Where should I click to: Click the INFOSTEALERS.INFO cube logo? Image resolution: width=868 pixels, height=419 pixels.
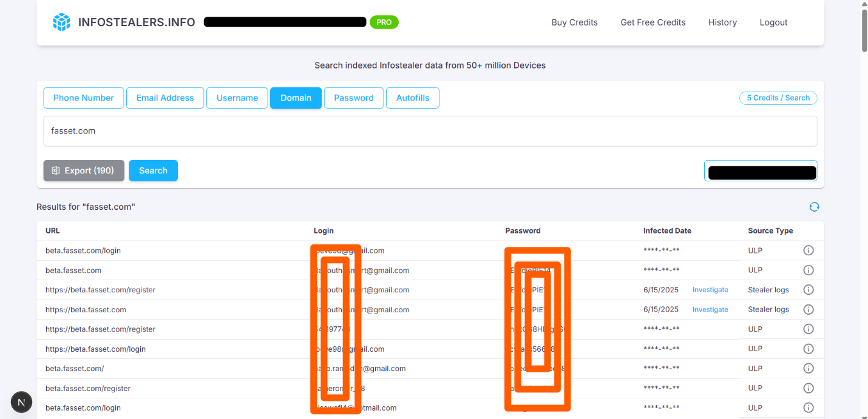click(61, 22)
